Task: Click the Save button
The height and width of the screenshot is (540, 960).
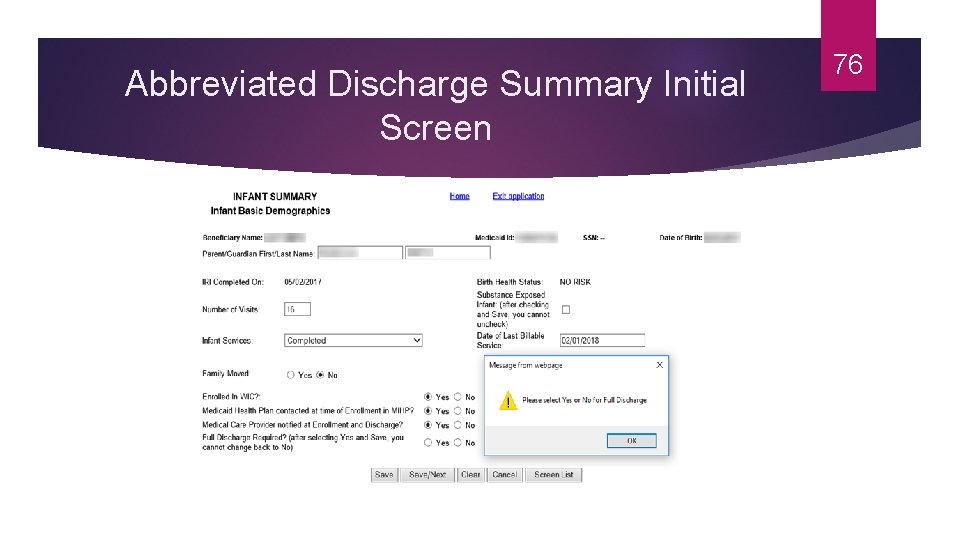Action: (x=384, y=474)
